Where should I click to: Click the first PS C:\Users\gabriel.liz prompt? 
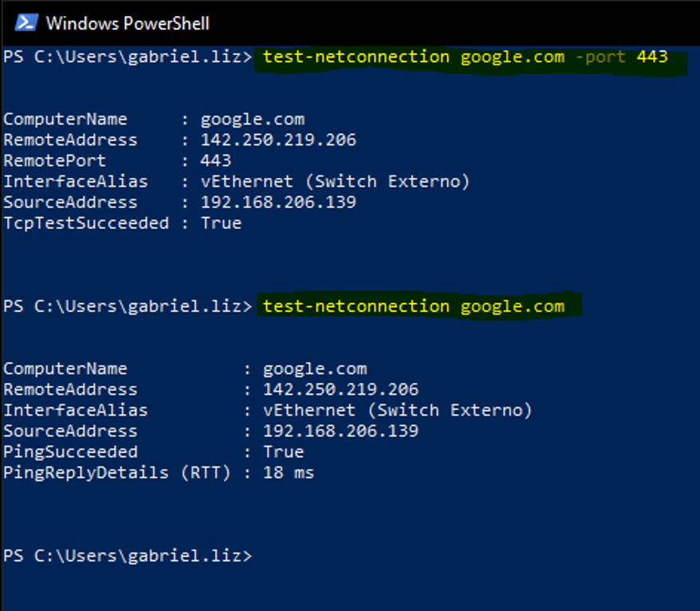click(x=128, y=57)
